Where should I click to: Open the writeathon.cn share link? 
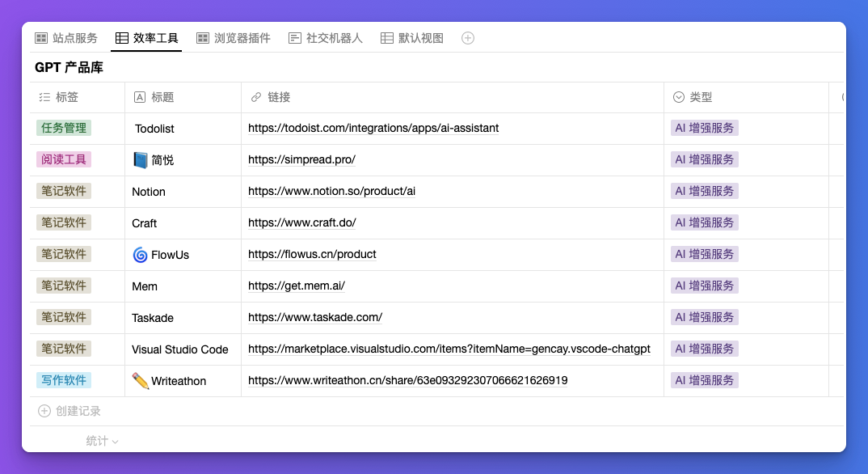[408, 380]
